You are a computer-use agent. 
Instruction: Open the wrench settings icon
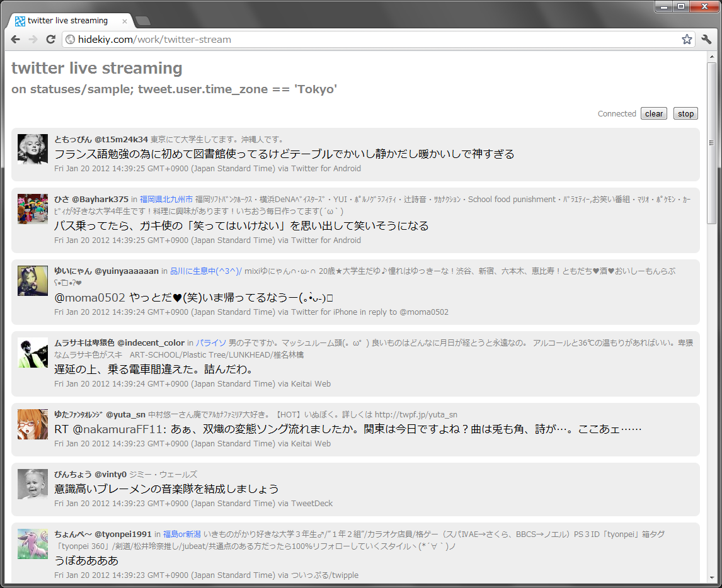706,39
